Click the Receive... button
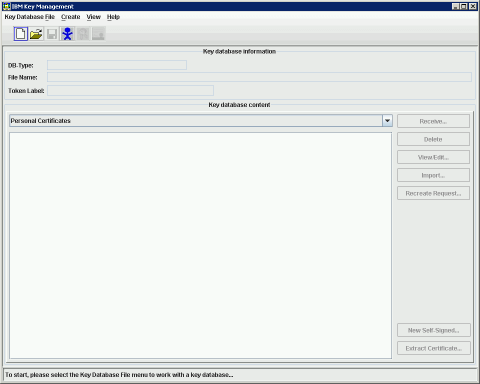 pyautogui.click(x=433, y=121)
